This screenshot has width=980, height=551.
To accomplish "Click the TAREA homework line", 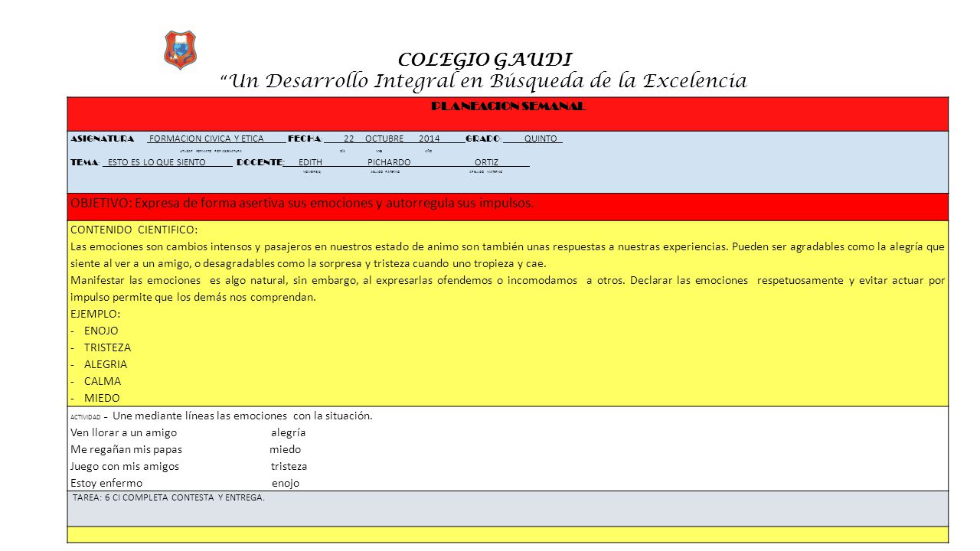I will point(168,498).
